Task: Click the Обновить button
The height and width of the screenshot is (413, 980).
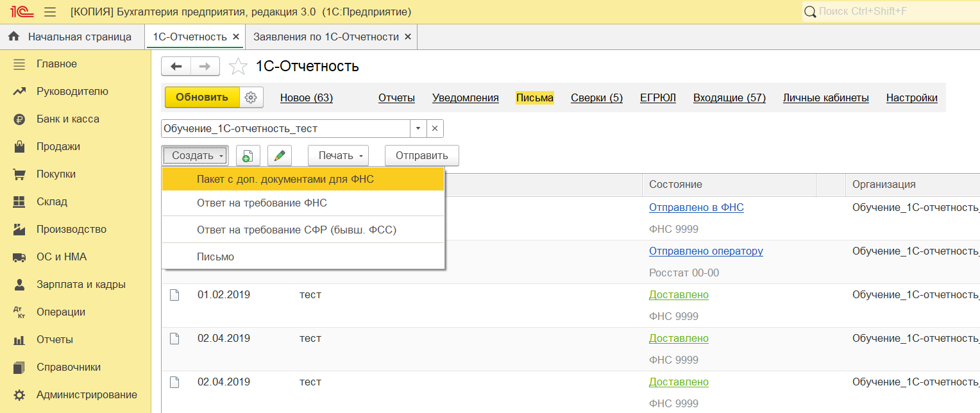Action: pos(202,97)
